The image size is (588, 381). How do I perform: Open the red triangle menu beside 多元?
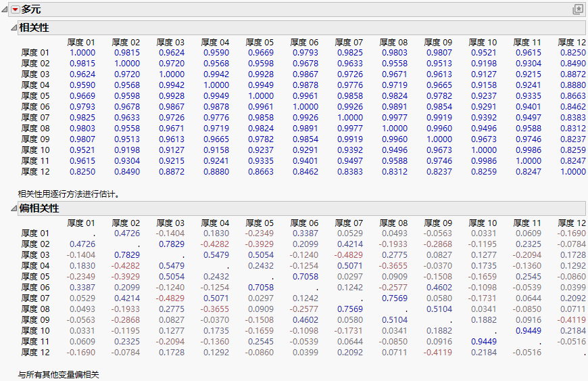click(16, 9)
